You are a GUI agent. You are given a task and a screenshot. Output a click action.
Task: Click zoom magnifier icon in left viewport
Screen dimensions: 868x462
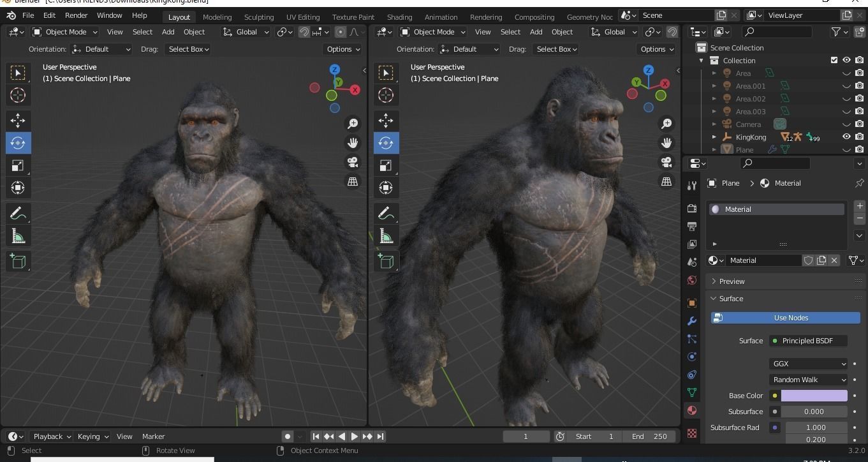click(353, 124)
